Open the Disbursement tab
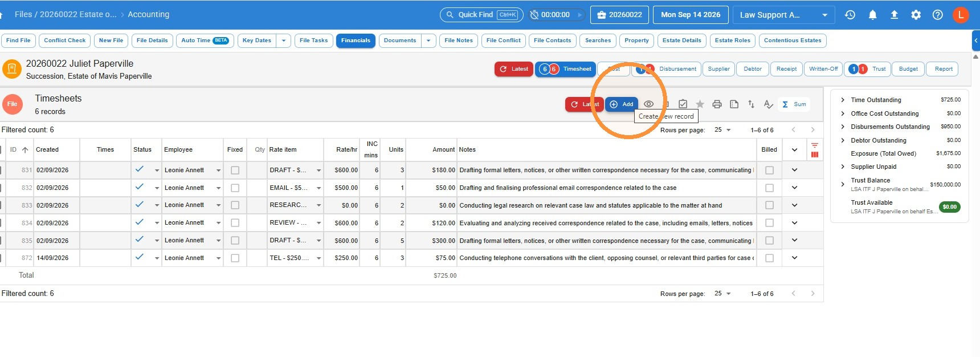The width and height of the screenshot is (980, 357). pos(666,69)
